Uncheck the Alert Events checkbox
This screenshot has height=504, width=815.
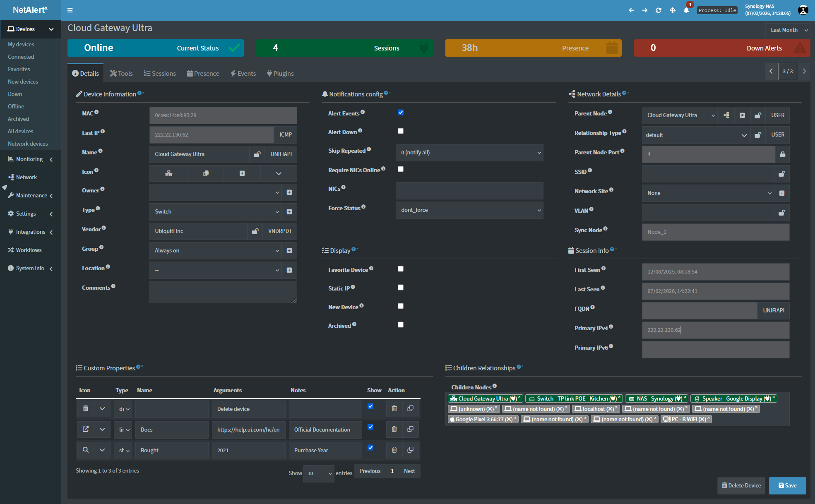[x=401, y=113]
